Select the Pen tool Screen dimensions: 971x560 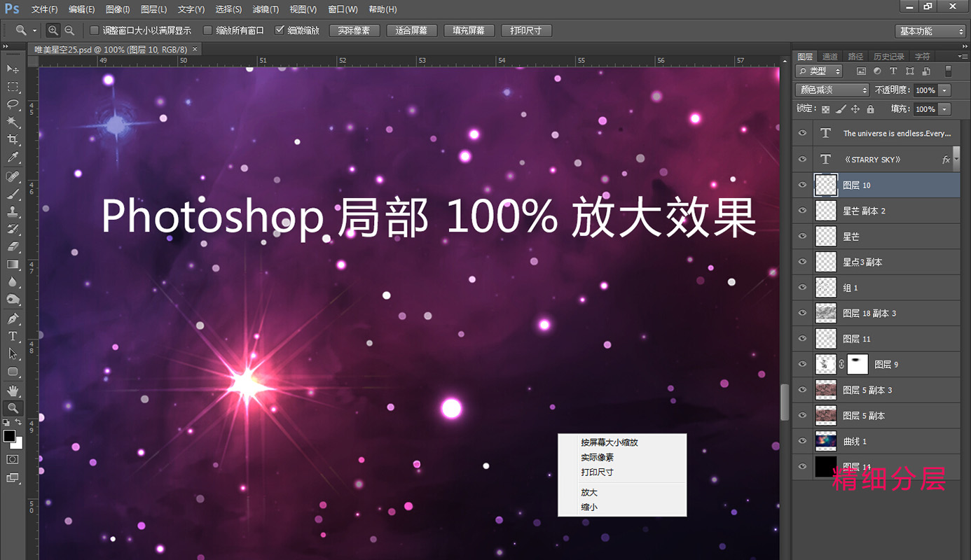point(13,318)
